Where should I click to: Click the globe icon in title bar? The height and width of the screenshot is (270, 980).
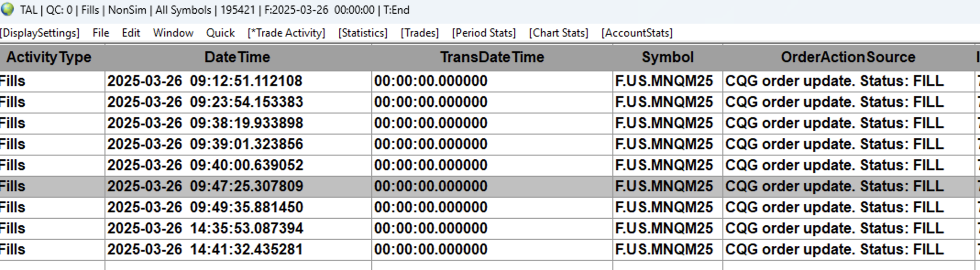[x=7, y=10]
